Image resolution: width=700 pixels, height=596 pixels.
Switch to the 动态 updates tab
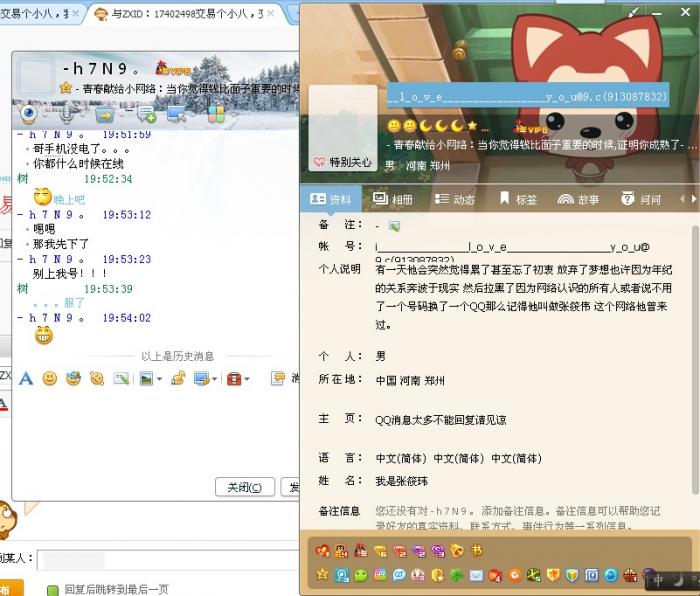coord(454,199)
